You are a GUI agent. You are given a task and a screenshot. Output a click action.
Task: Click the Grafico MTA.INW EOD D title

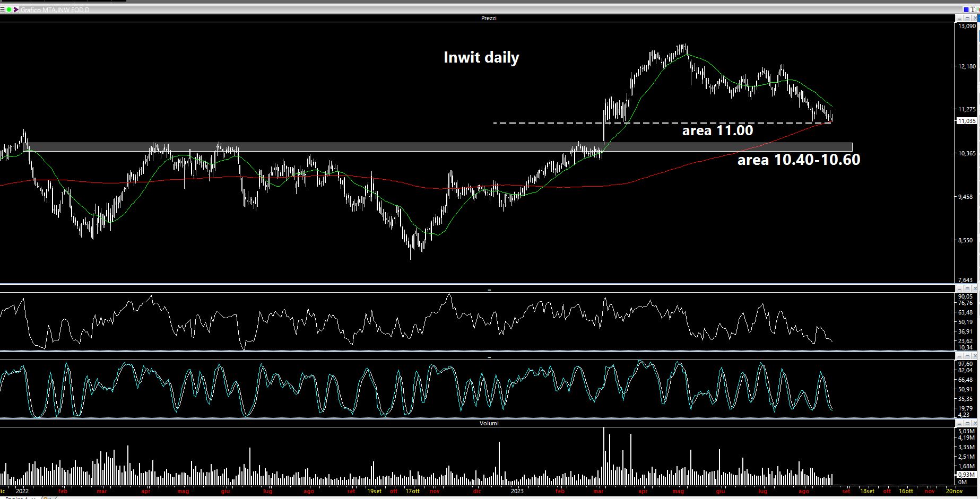(55, 10)
